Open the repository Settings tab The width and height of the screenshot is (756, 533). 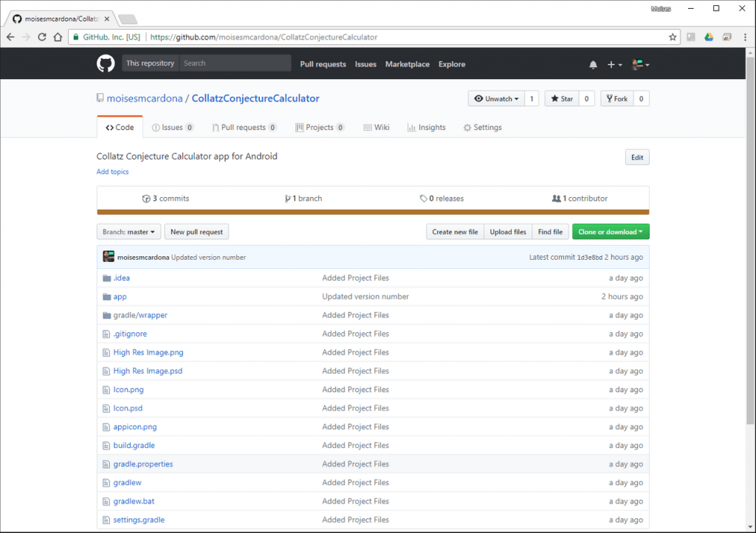coord(483,127)
